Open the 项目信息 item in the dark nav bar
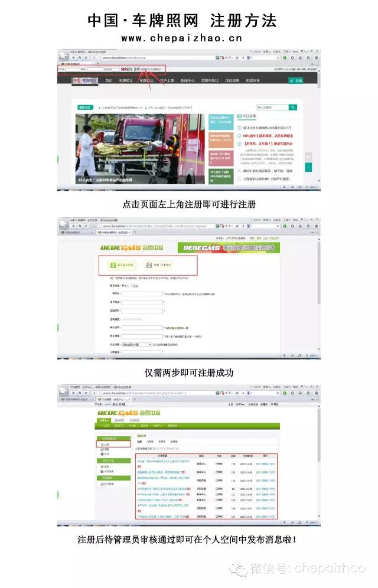Image resolution: width=378 pixels, height=588 pixels. tap(232, 81)
